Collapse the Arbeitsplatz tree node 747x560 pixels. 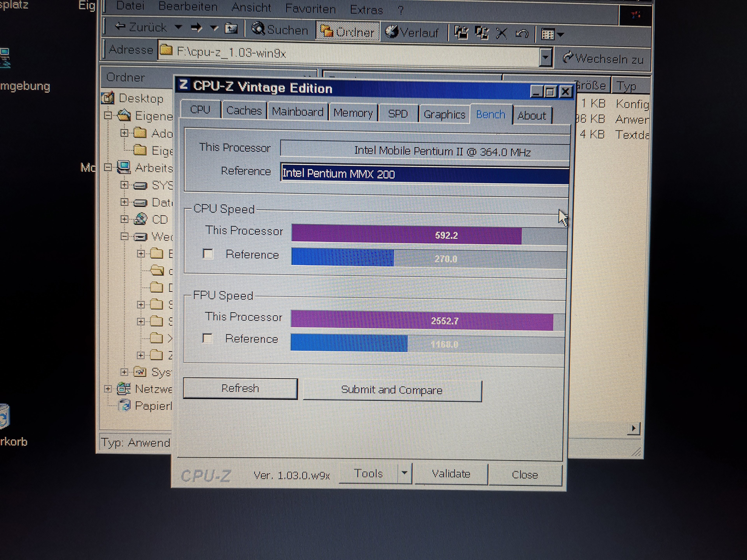[108, 167]
